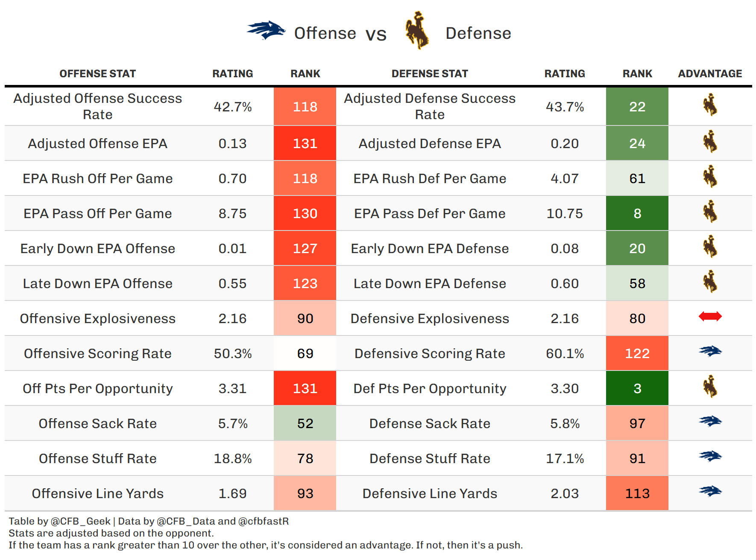The image size is (756, 560).
Task: Click the Cowboys icon in Pts Per Opportunity row
Action: (x=710, y=387)
